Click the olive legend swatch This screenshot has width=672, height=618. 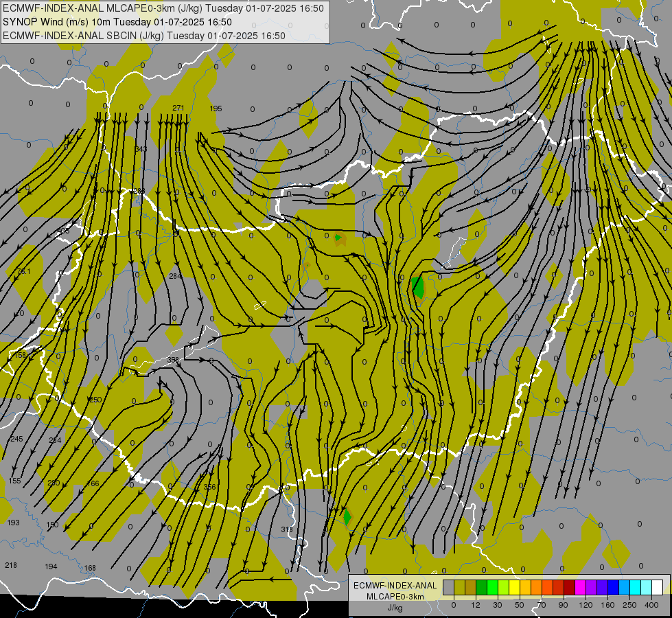(459, 588)
